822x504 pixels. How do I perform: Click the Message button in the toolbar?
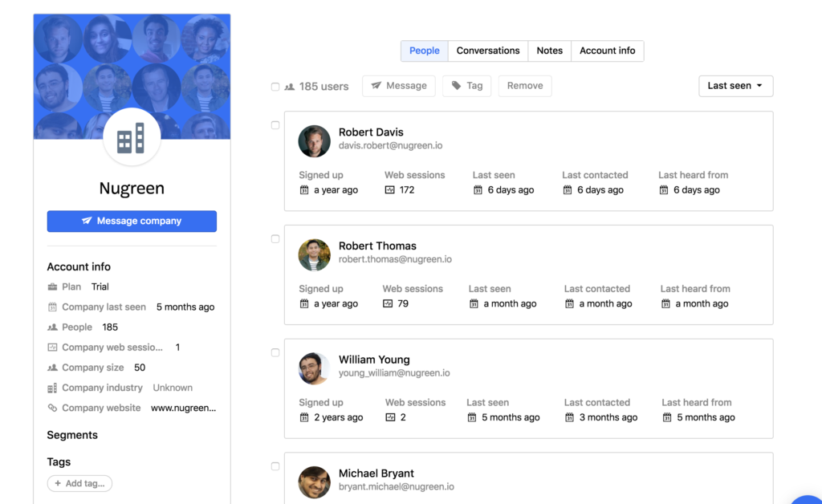[398, 86]
